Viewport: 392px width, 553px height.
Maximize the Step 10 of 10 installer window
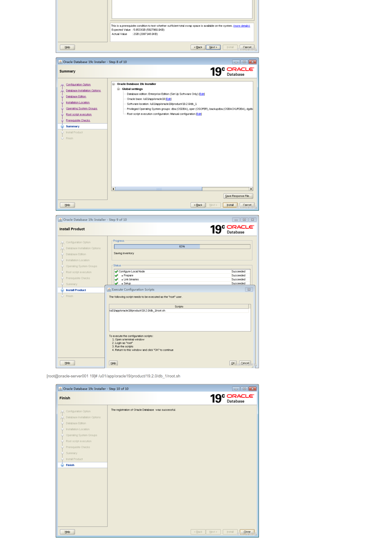click(x=244, y=389)
